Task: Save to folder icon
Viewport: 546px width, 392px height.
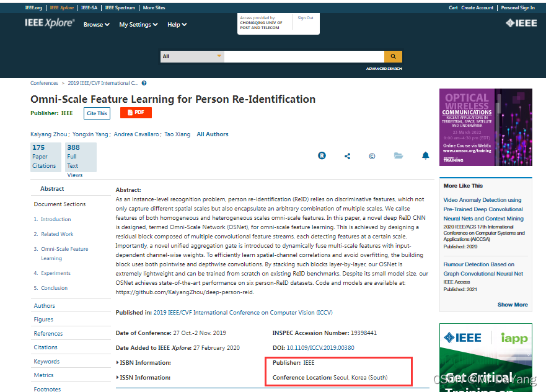Action: point(398,155)
